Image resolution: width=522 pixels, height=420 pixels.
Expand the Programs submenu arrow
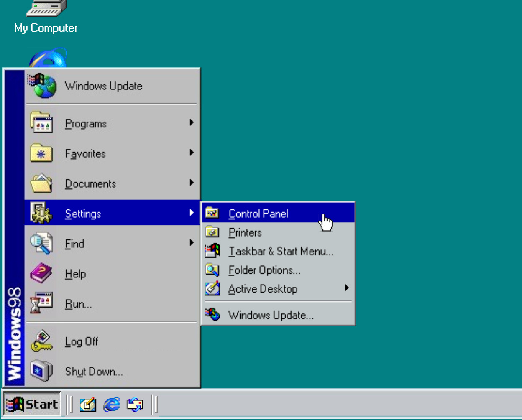coord(192,122)
